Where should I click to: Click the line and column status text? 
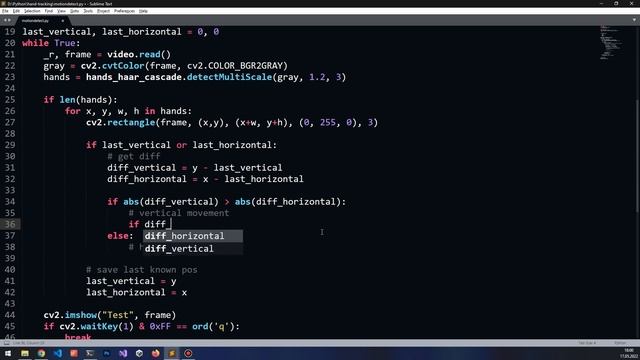pos(29,343)
